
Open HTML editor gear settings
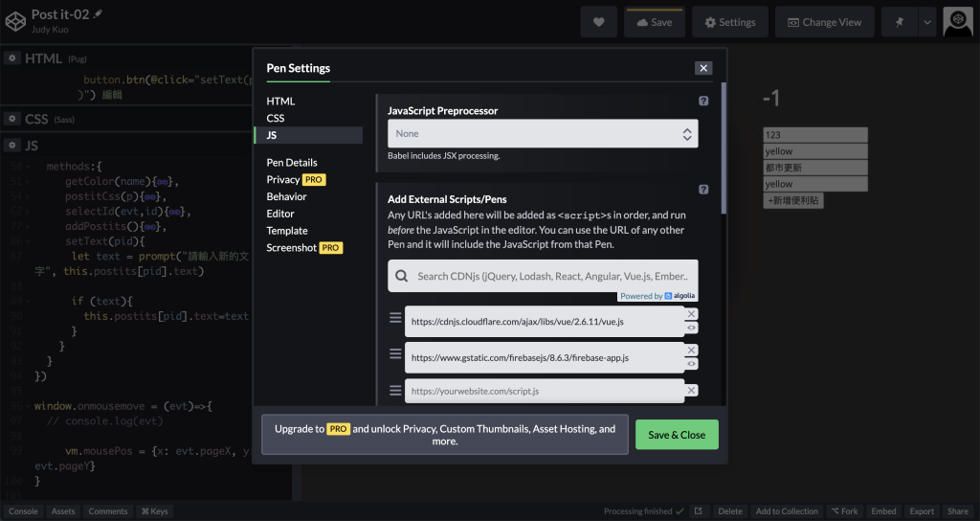click(x=11, y=58)
